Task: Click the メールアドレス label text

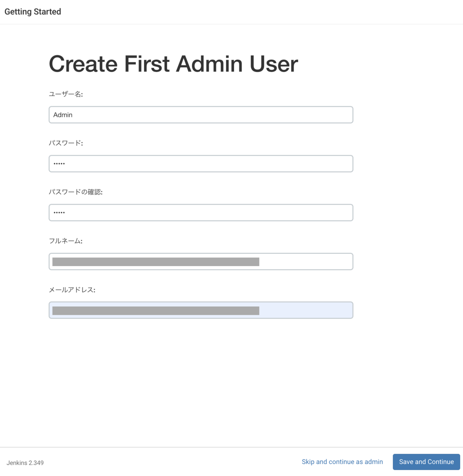Action: pos(72,290)
